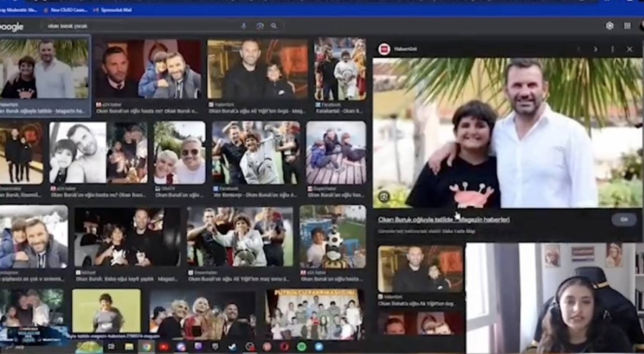This screenshot has height=354, width=644.
Task: Open Chrome from the taskbar
Action: [146, 347]
